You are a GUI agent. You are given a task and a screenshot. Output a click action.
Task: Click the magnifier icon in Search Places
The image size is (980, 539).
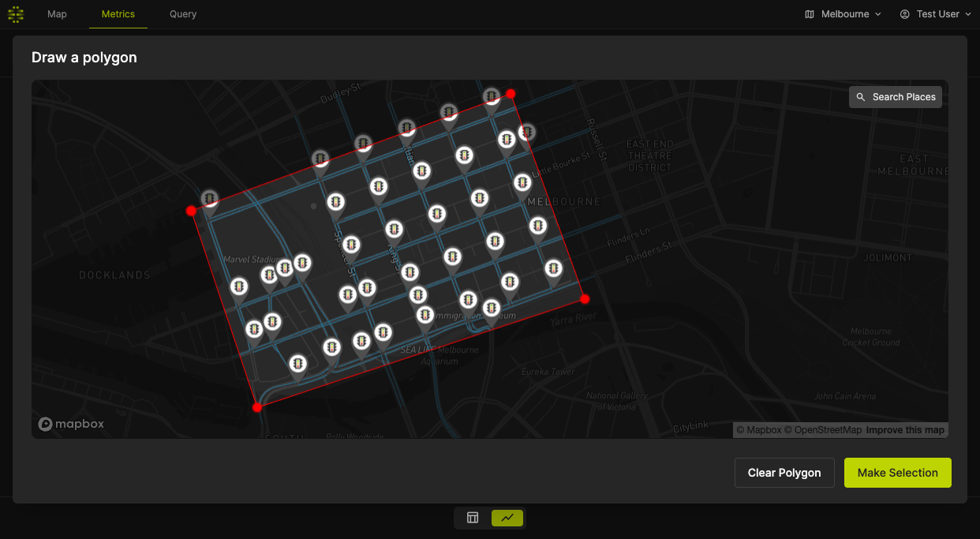[861, 97]
